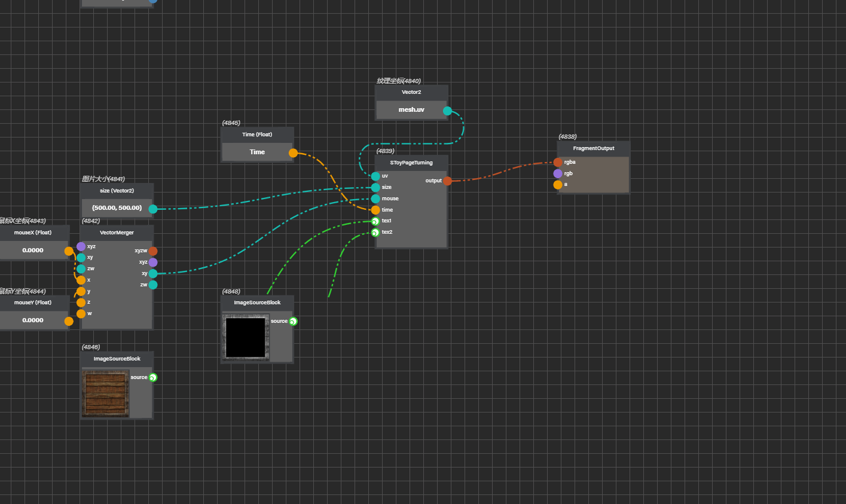Select the wood crate texture thumbnail
846x504 pixels.
tap(106, 393)
